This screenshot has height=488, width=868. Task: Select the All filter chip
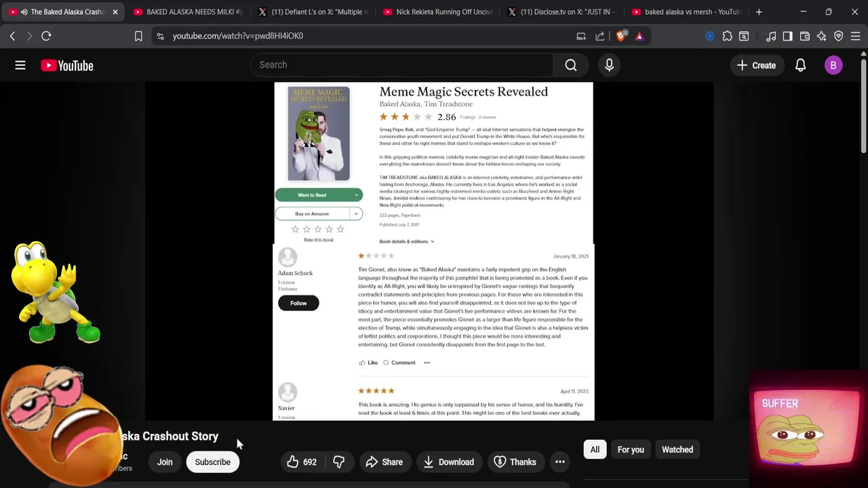(595, 450)
